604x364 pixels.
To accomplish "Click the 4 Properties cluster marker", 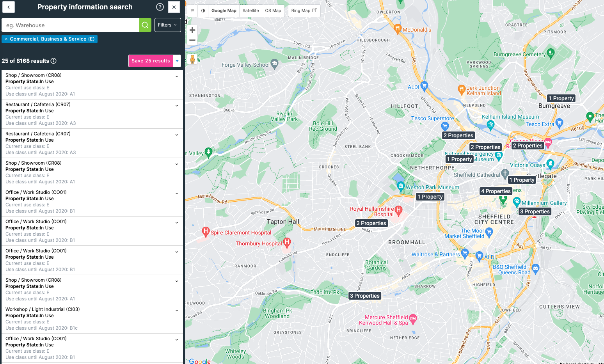I will coord(496,191).
